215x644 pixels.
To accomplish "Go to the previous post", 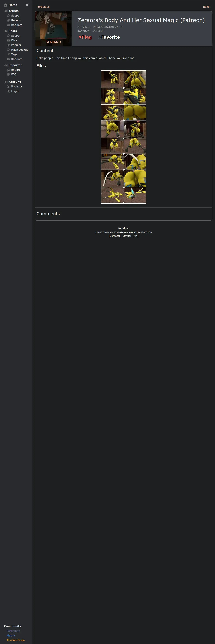I will point(43,7).
